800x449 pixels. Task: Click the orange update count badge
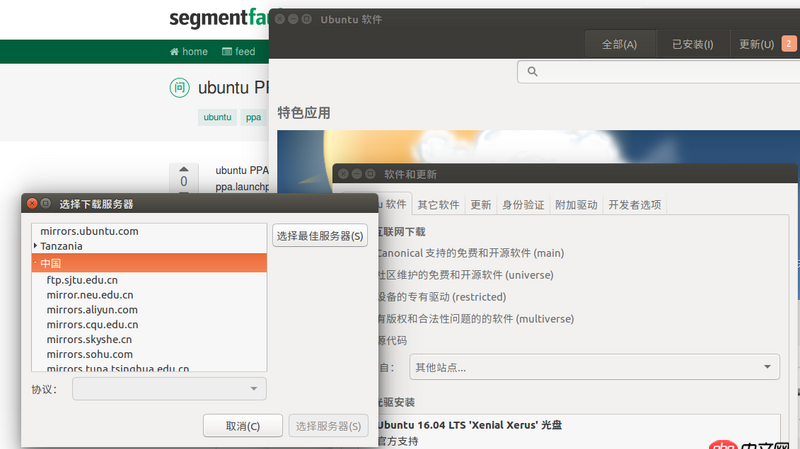[789, 44]
